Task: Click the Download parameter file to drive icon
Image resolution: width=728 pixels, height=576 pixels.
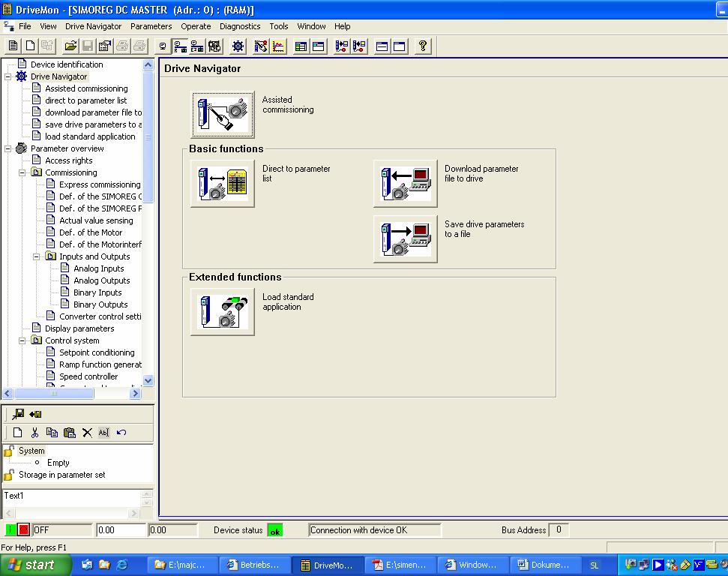Action: pos(406,184)
